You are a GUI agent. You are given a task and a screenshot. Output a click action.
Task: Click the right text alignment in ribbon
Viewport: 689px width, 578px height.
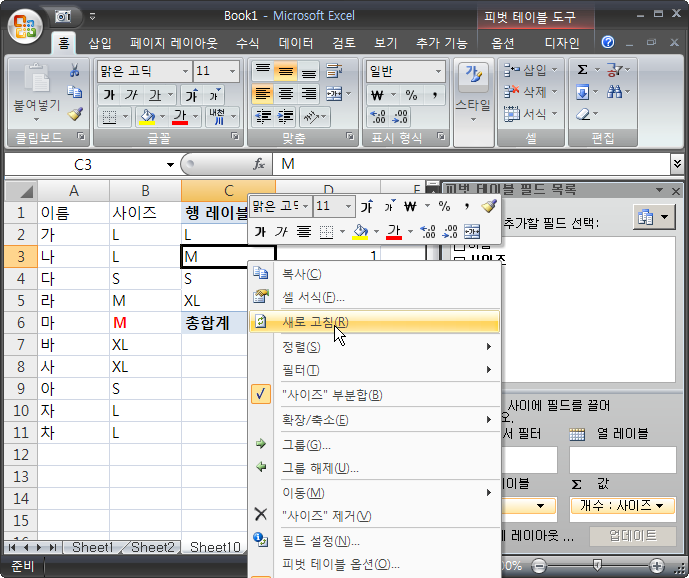[308, 94]
